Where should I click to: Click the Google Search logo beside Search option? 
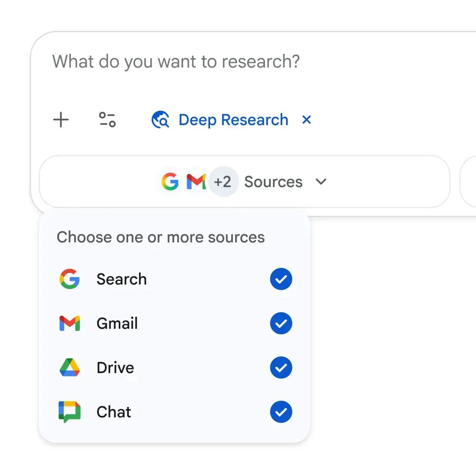coord(69,279)
